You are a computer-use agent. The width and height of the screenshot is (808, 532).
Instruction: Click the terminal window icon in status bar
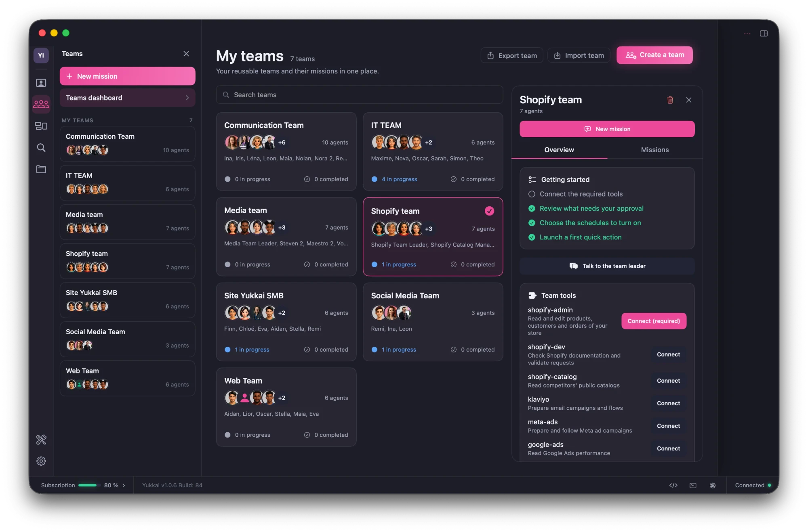pos(693,485)
